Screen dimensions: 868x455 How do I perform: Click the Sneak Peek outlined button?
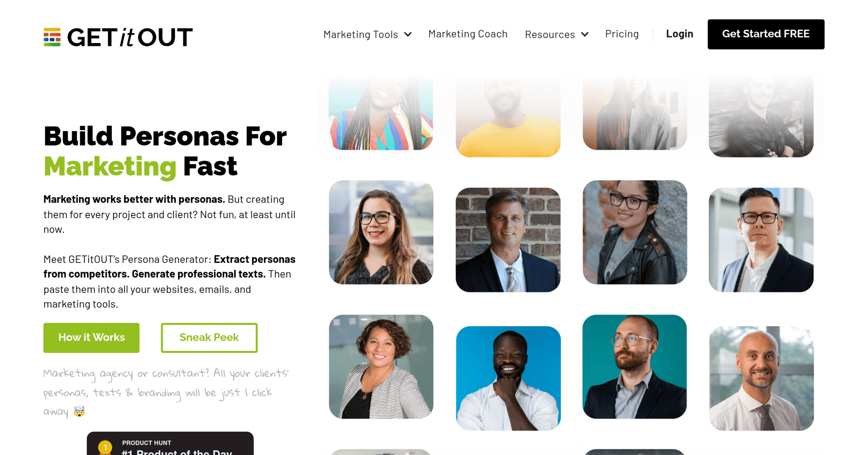click(209, 337)
